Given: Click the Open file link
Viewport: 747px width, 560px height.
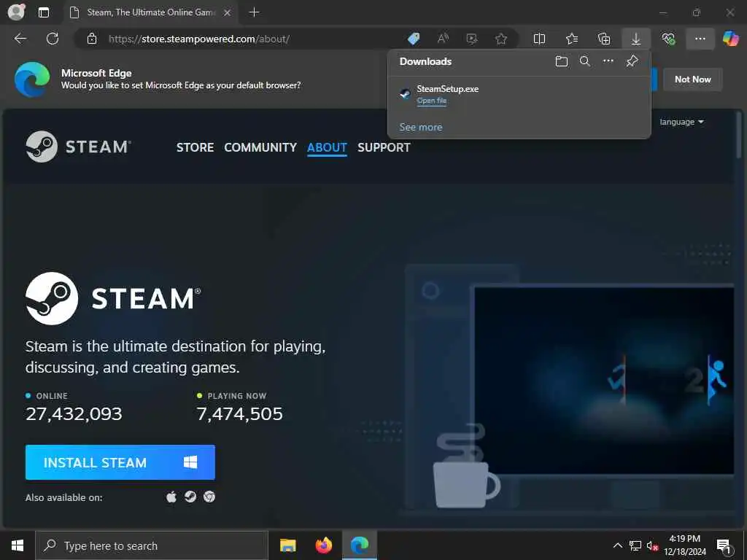Looking at the screenshot, I should tap(432, 101).
